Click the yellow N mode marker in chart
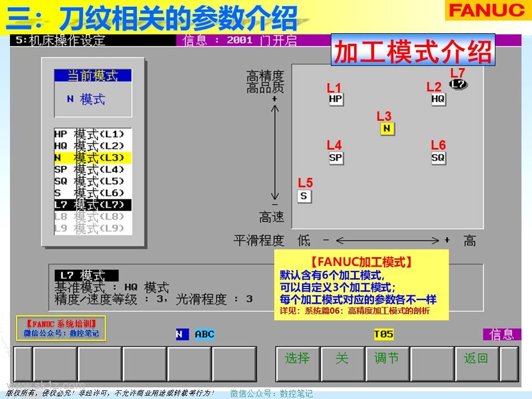Image resolution: width=532 pixels, height=399 pixels. click(387, 129)
